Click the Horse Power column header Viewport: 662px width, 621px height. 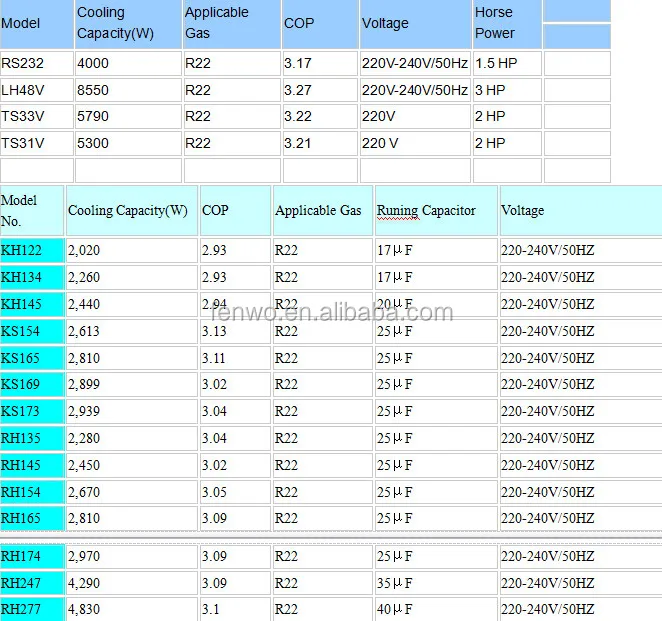493,23
